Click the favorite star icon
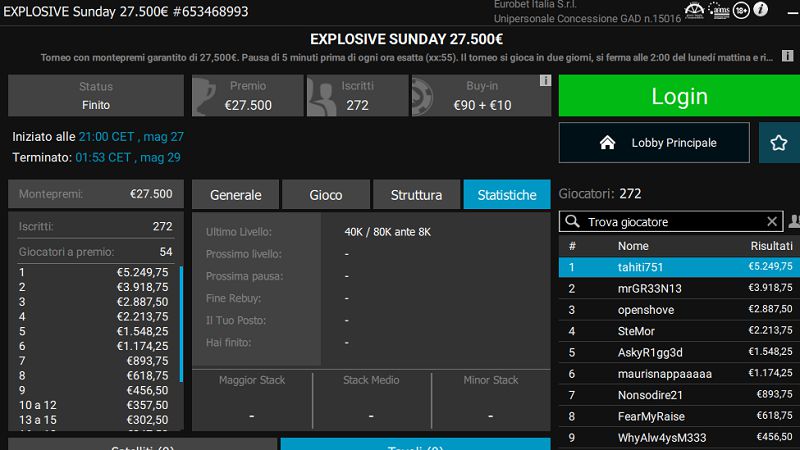 point(779,143)
